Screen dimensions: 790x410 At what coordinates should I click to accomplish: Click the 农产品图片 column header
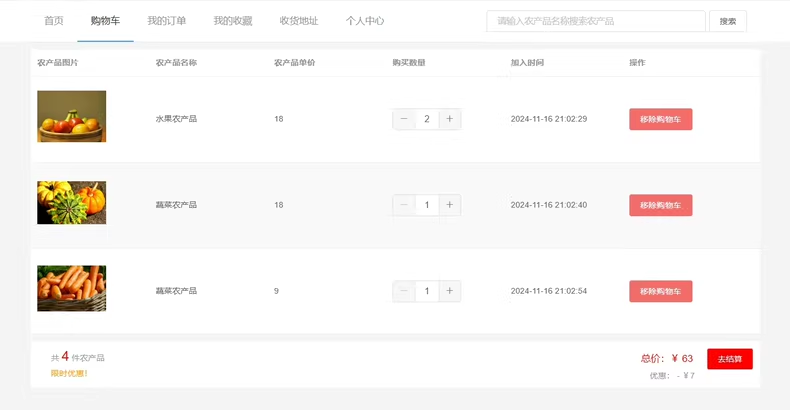pyautogui.click(x=57, y=62)
